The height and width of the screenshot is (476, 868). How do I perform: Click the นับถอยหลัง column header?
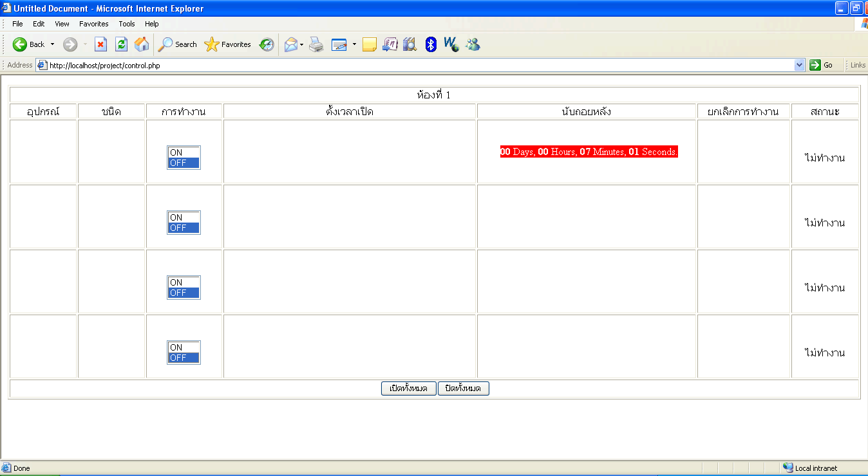(x=587, y=112)
